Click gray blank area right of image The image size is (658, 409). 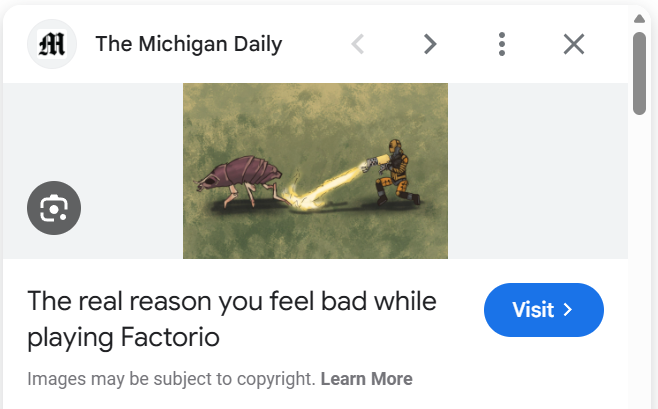click(x=538, y=171)
